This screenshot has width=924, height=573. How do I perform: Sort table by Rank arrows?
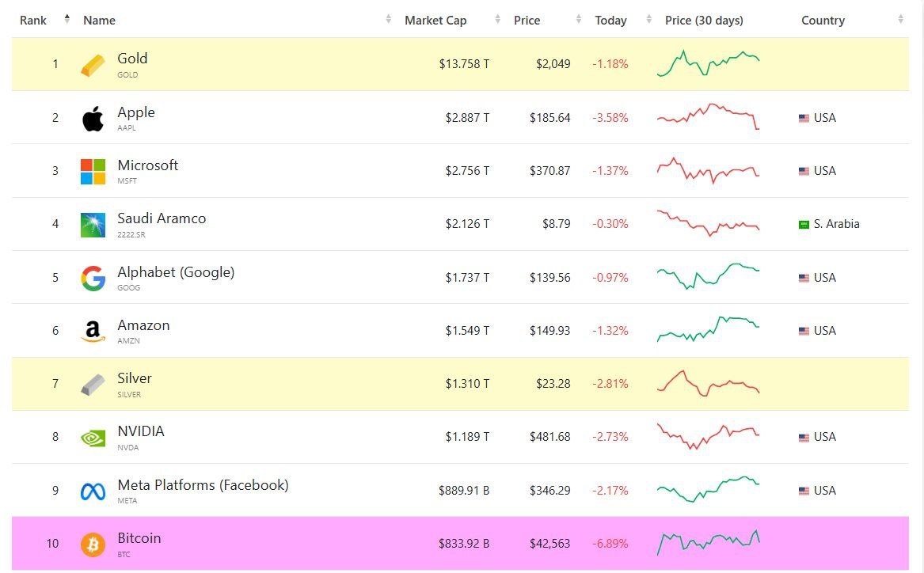coord(67,20)
